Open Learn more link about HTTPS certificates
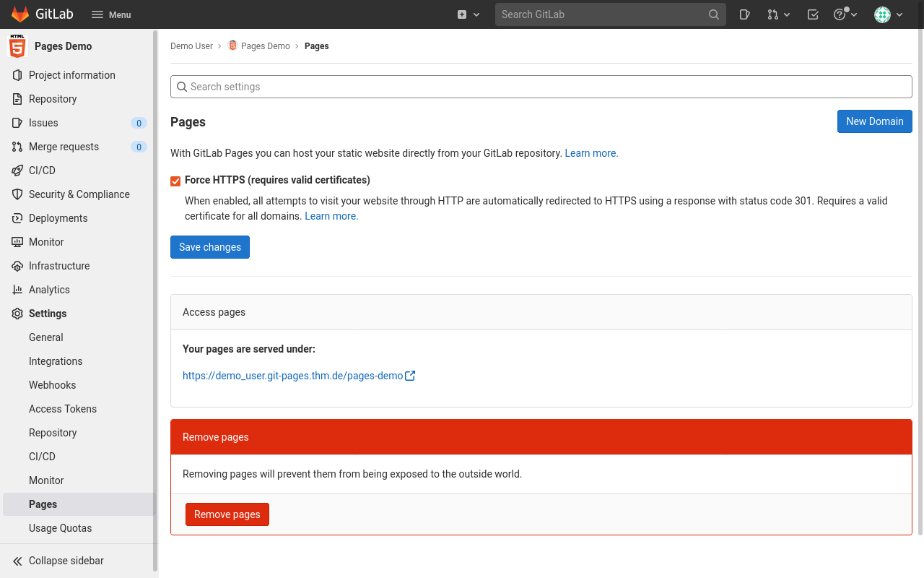 point(331,216)
